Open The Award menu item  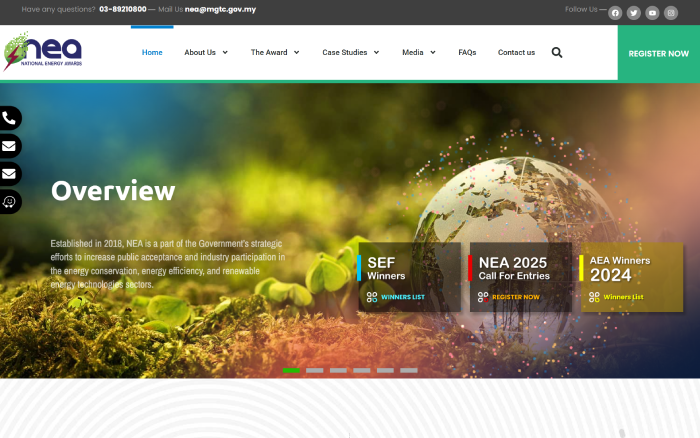(269, 53)
